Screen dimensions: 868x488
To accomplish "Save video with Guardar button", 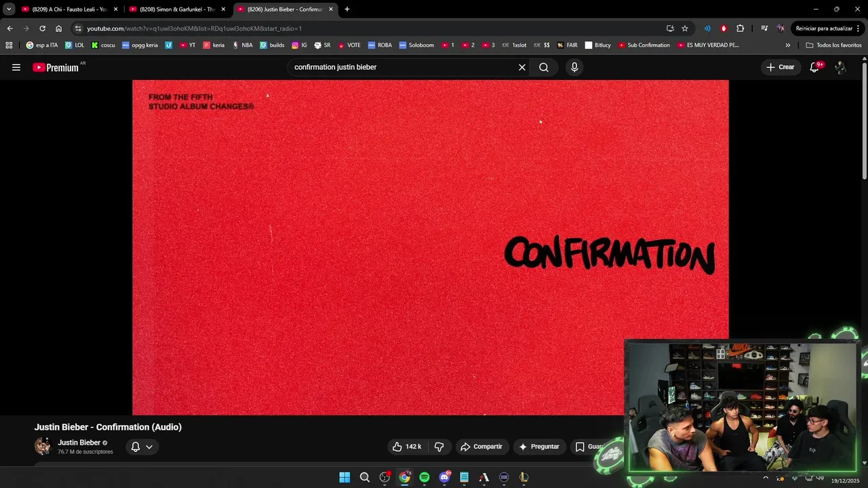I will tap(590, 447).
